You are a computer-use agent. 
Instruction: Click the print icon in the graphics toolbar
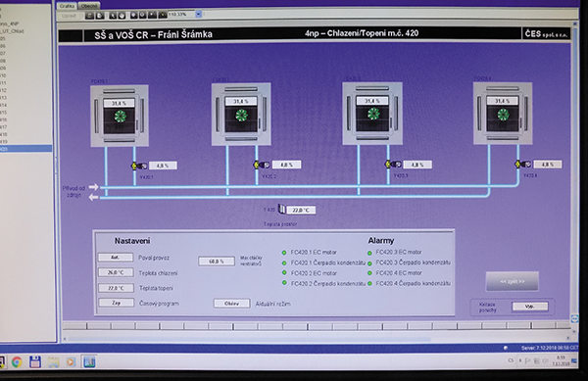click(x=89, y=16)
